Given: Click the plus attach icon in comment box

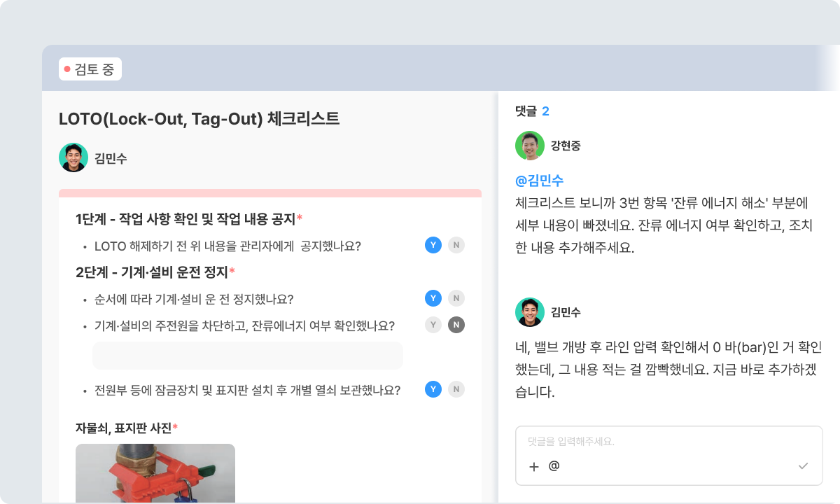Looking at the screenshot, I should tap(534, 466).
